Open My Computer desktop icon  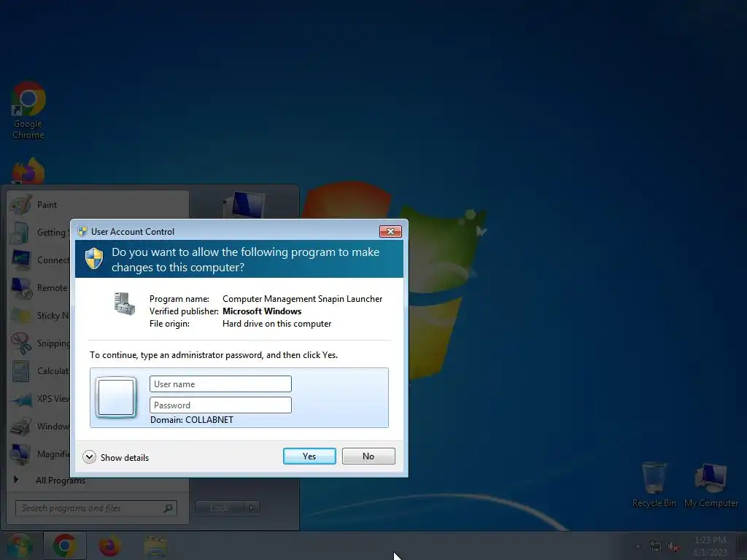[x=711, y=485]
